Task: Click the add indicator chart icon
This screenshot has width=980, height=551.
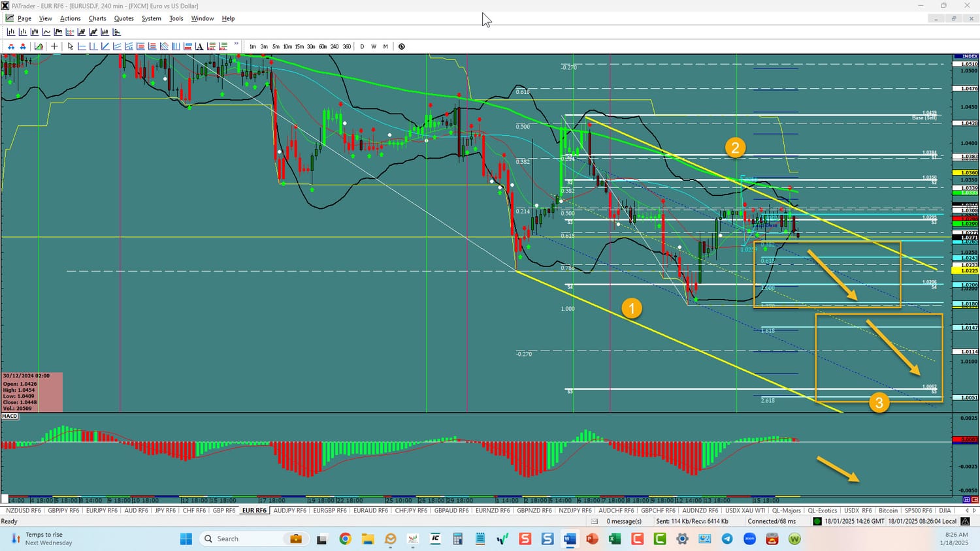Action: [x=39, y=46]
